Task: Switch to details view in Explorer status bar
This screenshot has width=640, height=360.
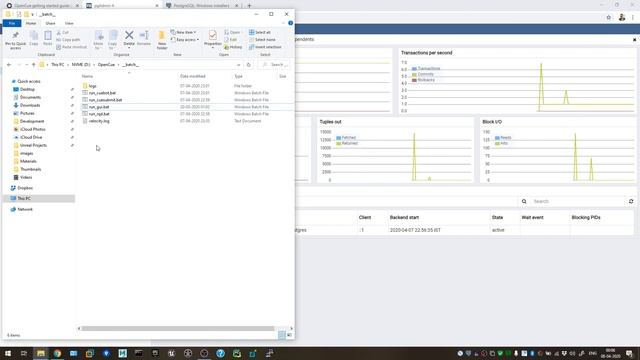Action: click(x=282, y=335)
